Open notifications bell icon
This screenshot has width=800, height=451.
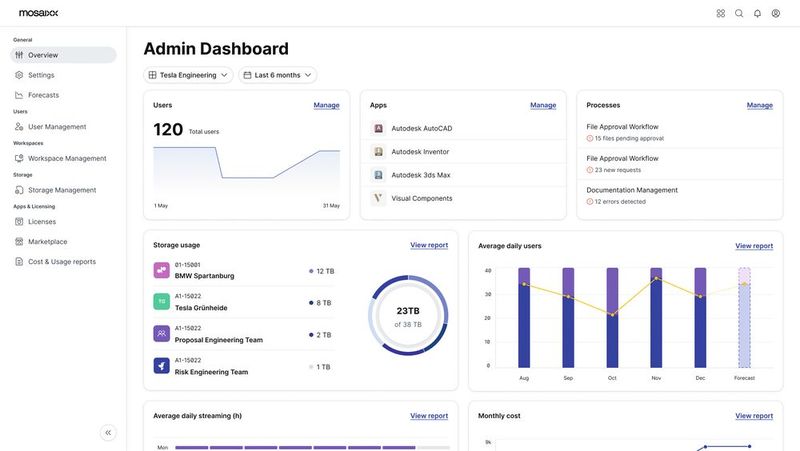[757, 13]
